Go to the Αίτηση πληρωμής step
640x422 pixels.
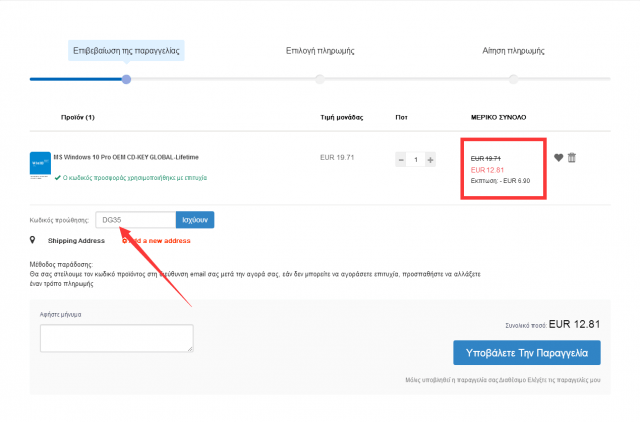pyautogui.click(x=512, y=50)
